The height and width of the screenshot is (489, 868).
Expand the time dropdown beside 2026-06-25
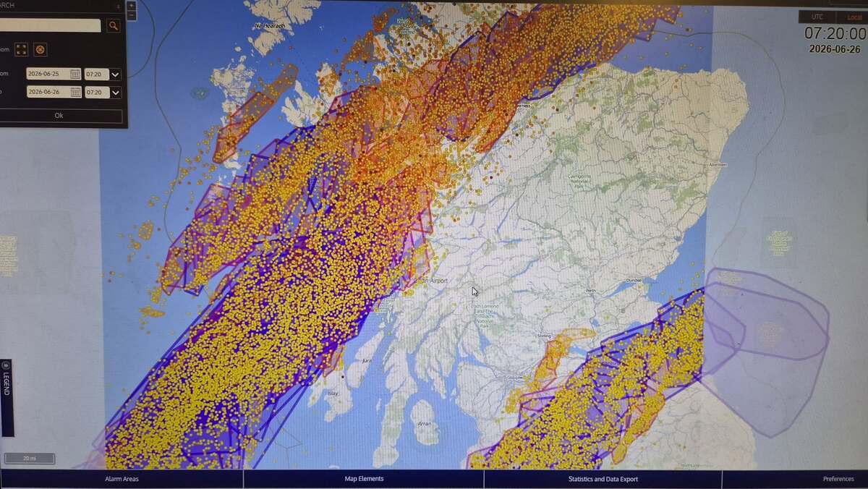[x=116, y=74]
